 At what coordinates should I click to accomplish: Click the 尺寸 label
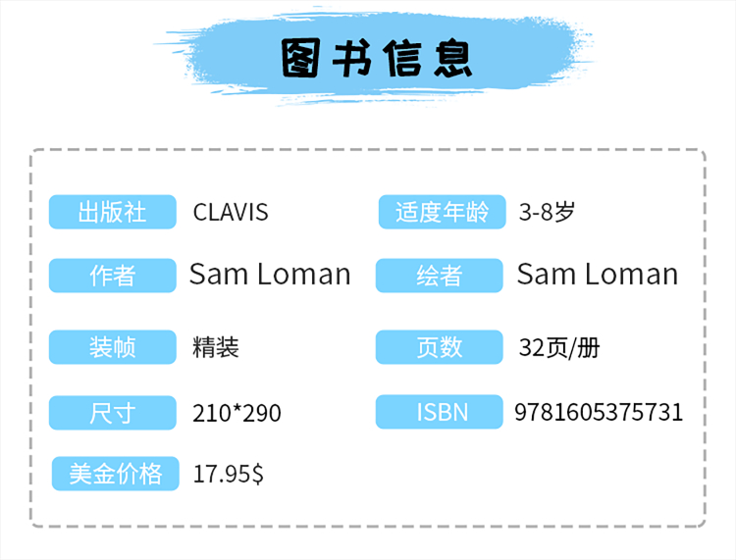coord(113,413)
